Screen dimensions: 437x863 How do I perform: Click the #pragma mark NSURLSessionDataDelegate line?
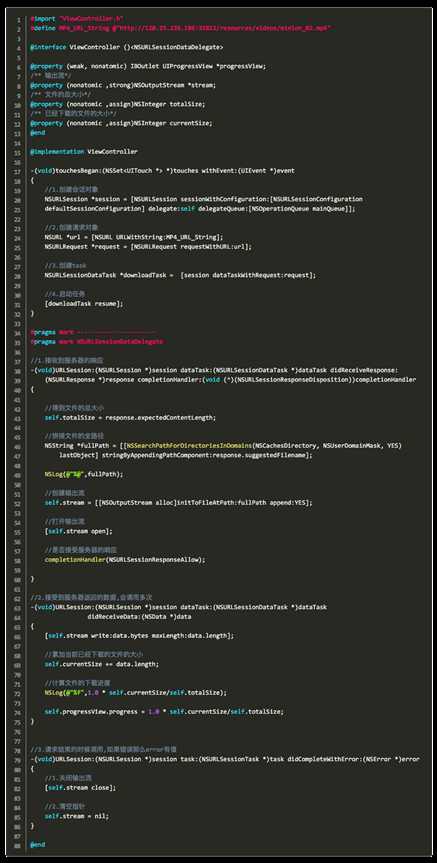click(97, 342)
